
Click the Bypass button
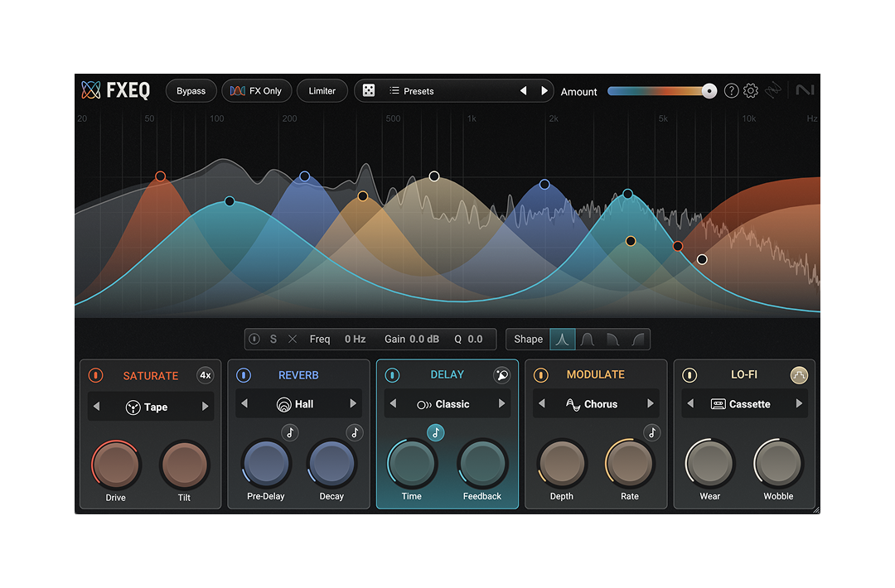coord(191,90)
